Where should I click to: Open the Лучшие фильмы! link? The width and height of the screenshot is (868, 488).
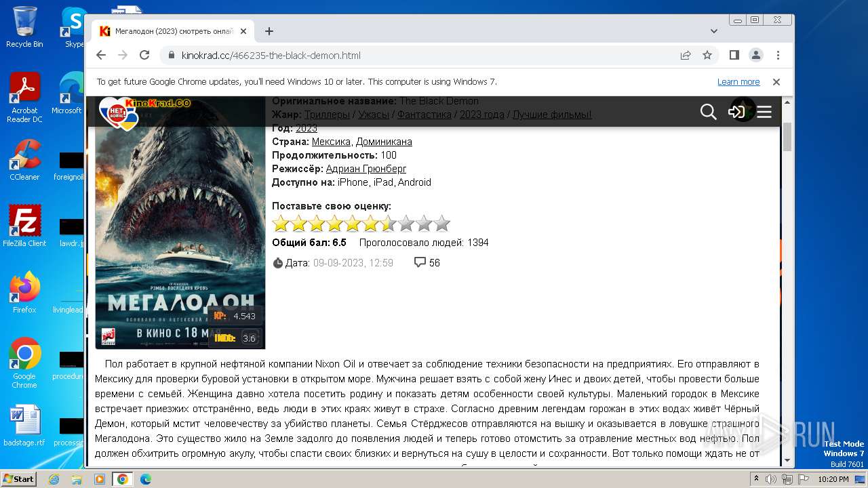point(552,115)
